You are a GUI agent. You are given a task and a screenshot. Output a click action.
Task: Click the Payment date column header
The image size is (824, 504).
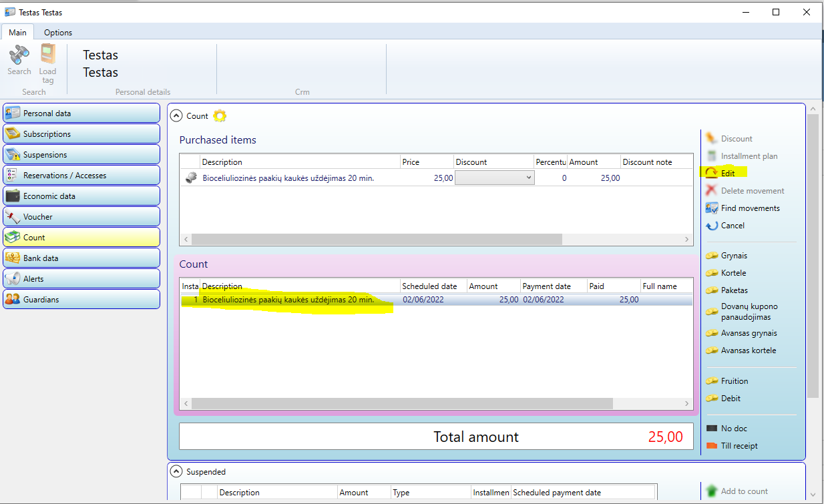[x=554, y=286]
